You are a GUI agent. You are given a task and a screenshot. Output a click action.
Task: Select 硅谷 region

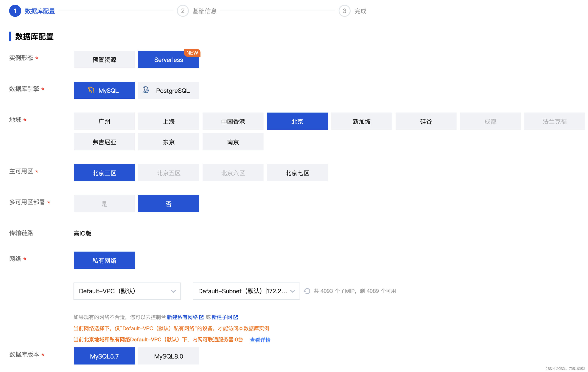click(426, 121)
